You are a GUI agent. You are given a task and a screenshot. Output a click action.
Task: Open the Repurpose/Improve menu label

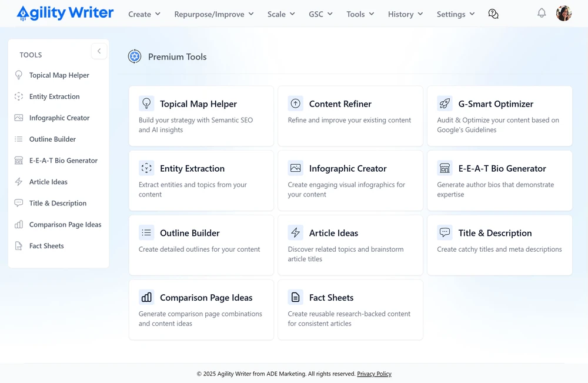tap(209, 14)
